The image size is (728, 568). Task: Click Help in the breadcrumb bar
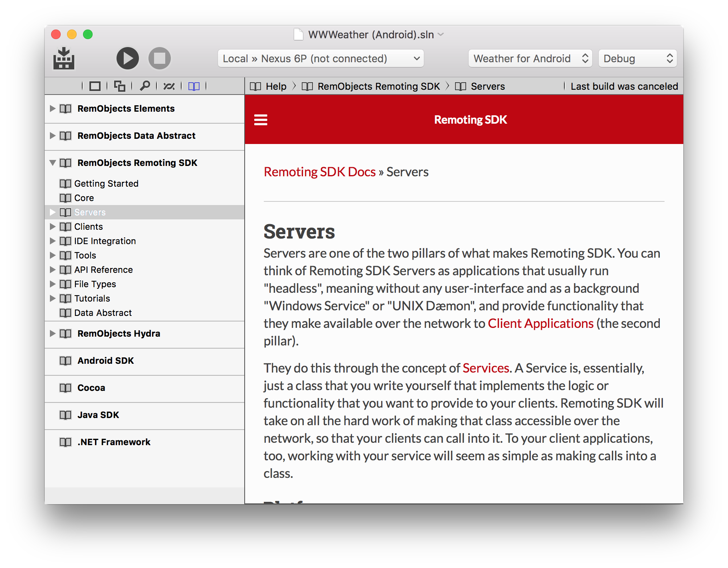[x=276, y=87]
